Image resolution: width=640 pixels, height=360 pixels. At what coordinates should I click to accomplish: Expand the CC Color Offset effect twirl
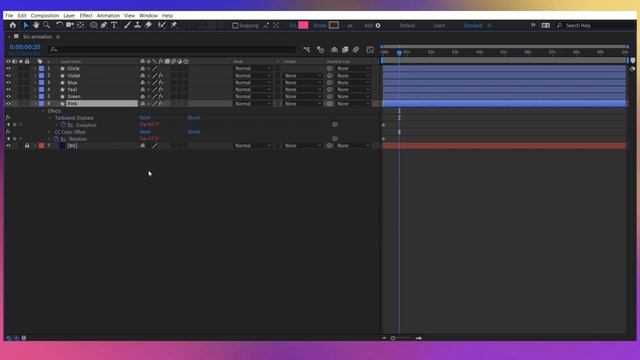tap(49, 132)
